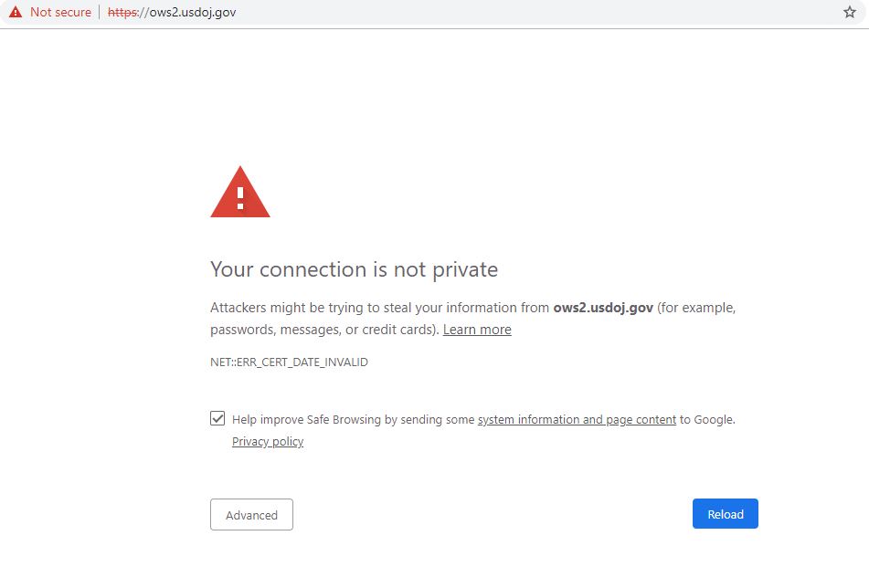Click the "Your connection is not private" heading
This screenshot has height=588, width=869.
tap(354, 269)
